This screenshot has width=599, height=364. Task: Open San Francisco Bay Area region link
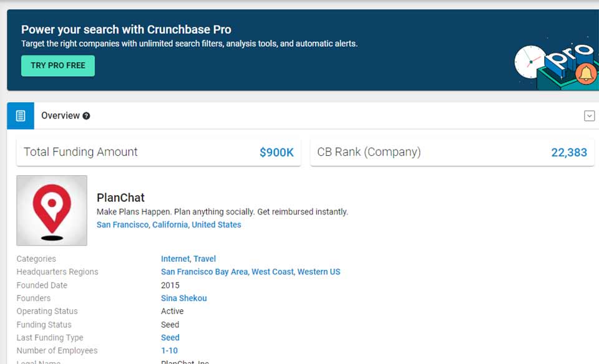pos(205,272)
